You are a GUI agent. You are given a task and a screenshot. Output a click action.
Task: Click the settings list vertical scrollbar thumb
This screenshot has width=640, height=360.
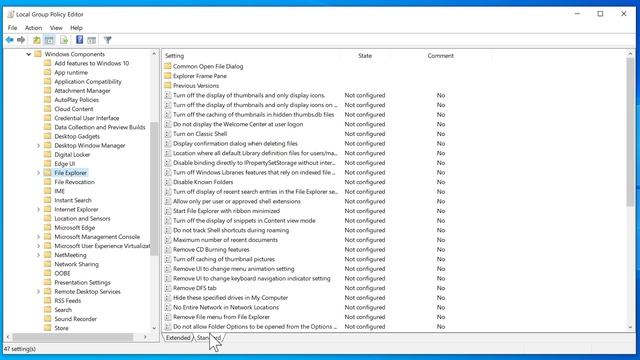coord(630,132)
